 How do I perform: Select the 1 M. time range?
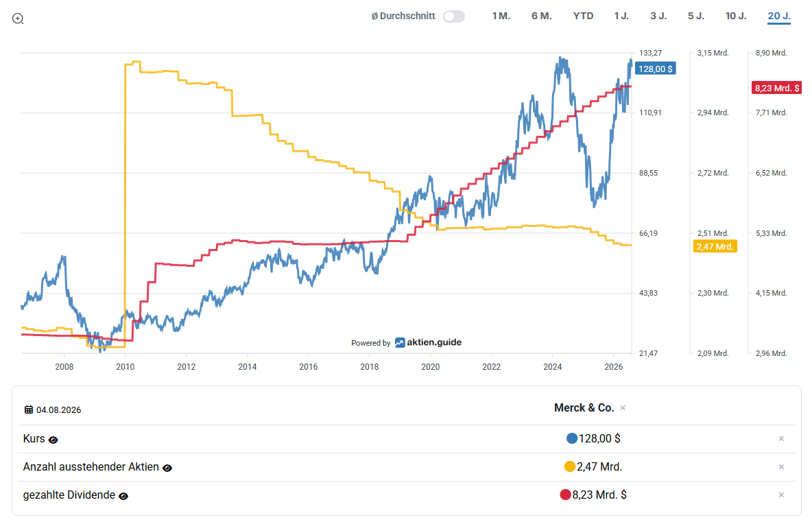pyautogui.click(x=501, y=16)
